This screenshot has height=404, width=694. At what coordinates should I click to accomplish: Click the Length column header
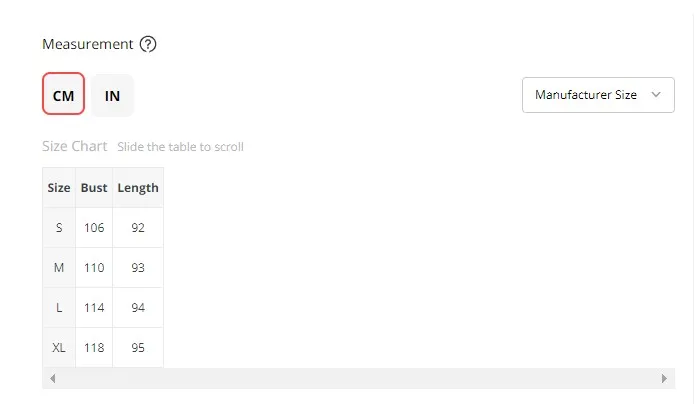click(x=138, y=188)
